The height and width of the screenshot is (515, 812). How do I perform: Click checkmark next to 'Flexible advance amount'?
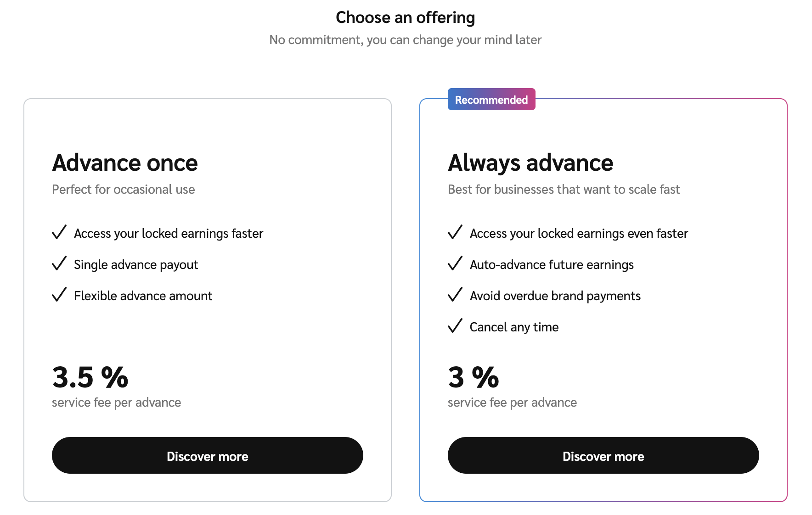(x=59, y=295)
